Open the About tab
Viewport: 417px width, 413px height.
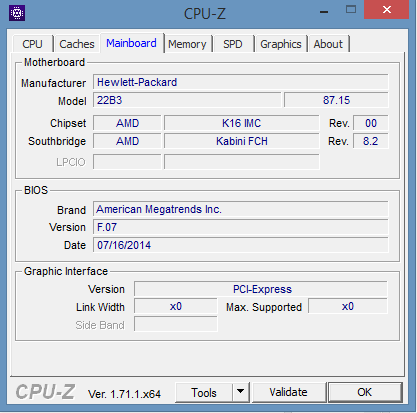click(x=328, y=44)
